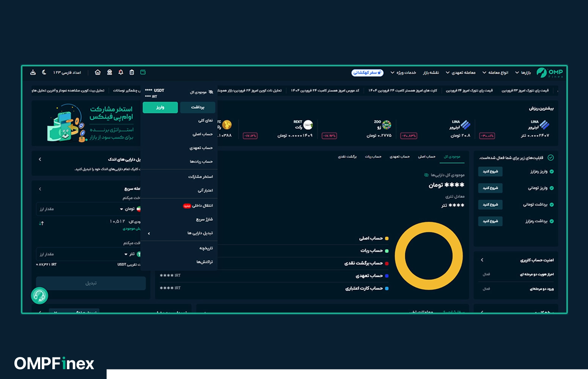Expand تبدیل دارایی ها submenu arrow
The width and height of the screenshot is (588, 379).
[149, 233]
